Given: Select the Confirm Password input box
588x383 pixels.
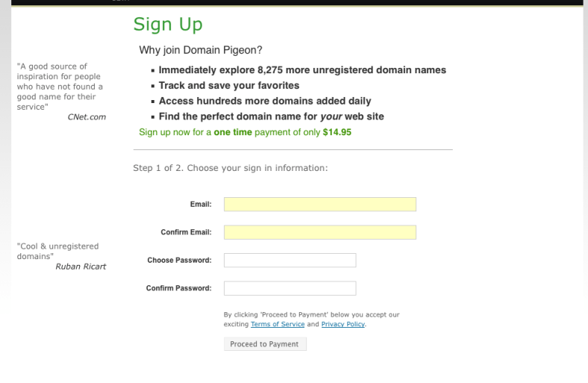Looking at the screenshot, I should tap(290, 288).
